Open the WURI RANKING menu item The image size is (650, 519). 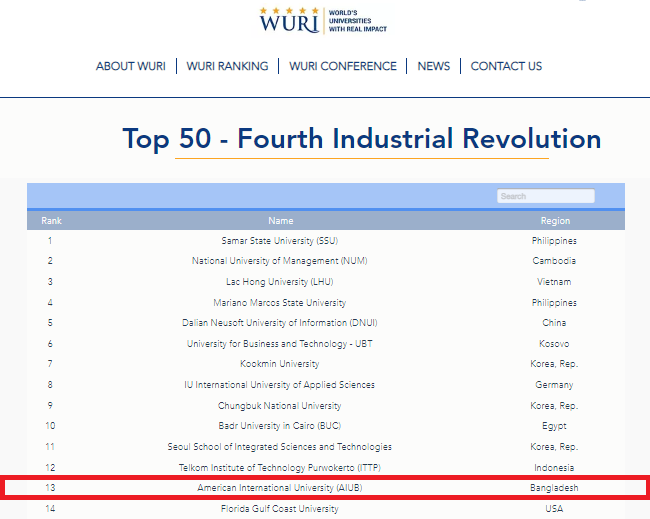click(227, 66)
